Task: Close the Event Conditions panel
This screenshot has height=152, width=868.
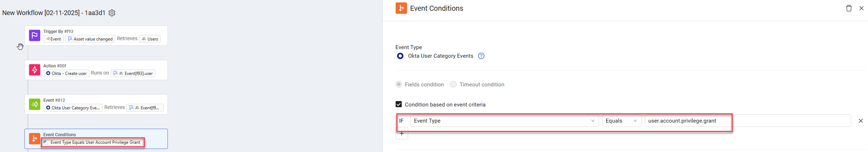Action: [861, 8]
